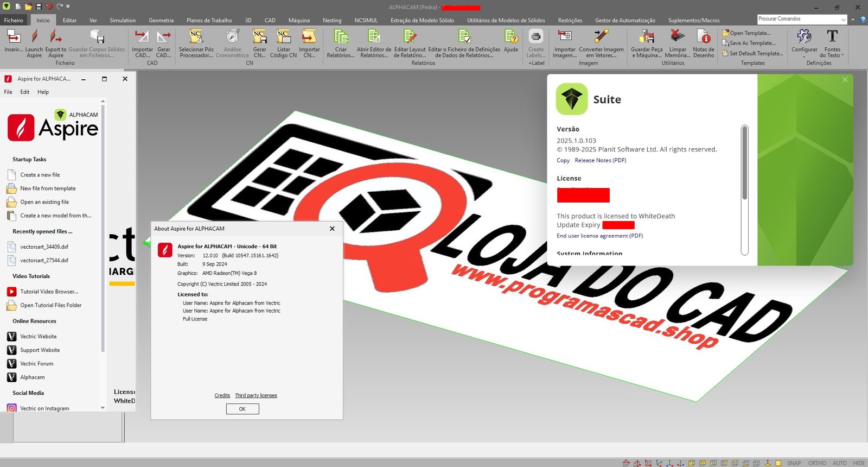Toggle AUTO mode in status bar
Viewport: 868px width, 467px height.
[839, 463]
